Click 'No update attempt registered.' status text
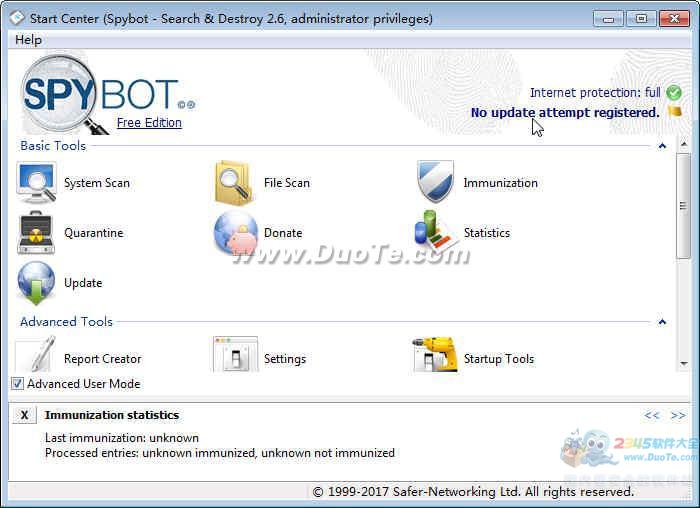This screenshot has width=700, height=508. 565,112
